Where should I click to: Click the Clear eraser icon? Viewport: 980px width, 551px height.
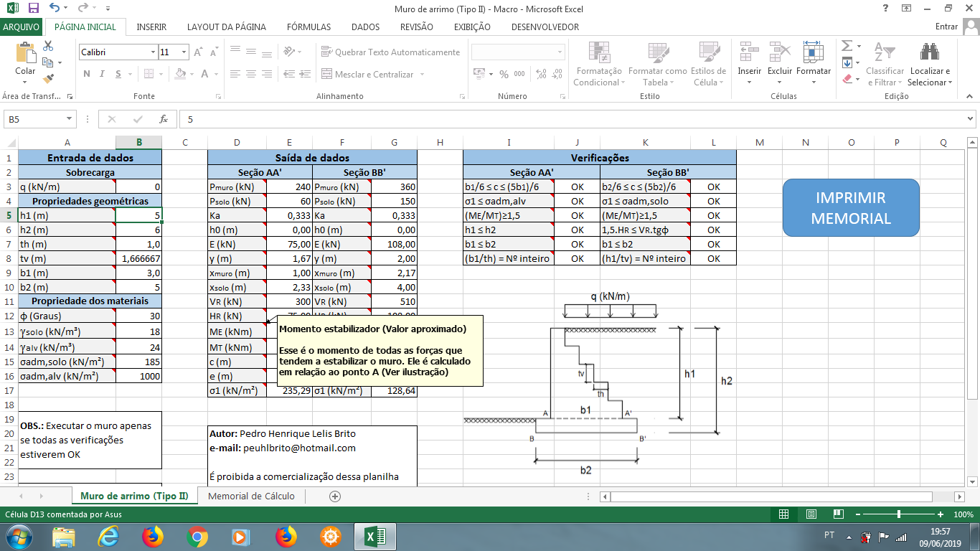coord(847,79)
